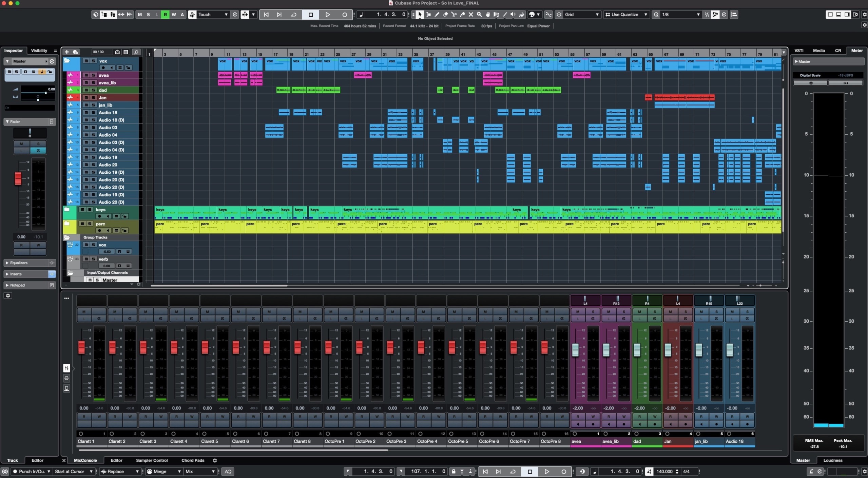Switch to the Visibility tab
The width and height of the screenshot is (868, 478).
pyautogui.click(x=39, y=51)
